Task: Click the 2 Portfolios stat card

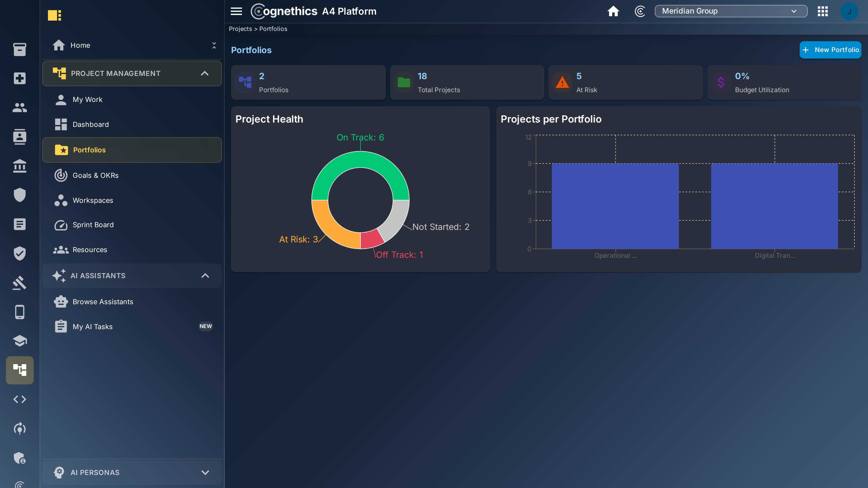Action: click(308, 82)
